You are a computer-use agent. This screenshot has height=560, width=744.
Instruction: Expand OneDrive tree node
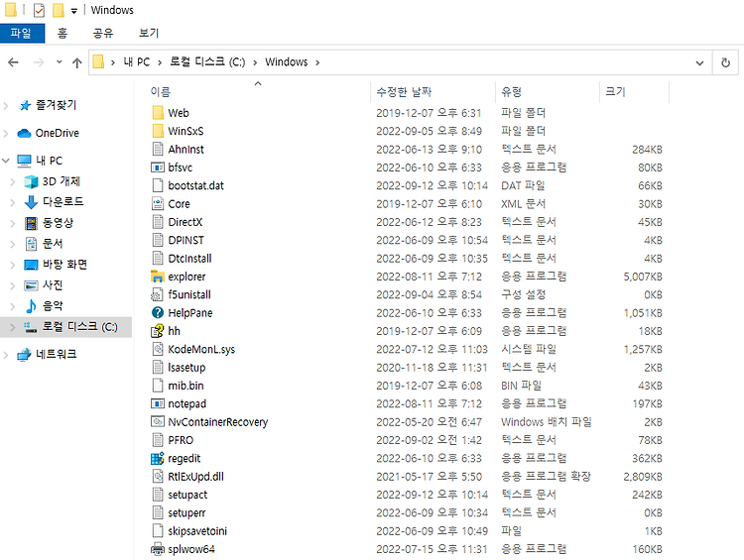(x=6, y=133)
